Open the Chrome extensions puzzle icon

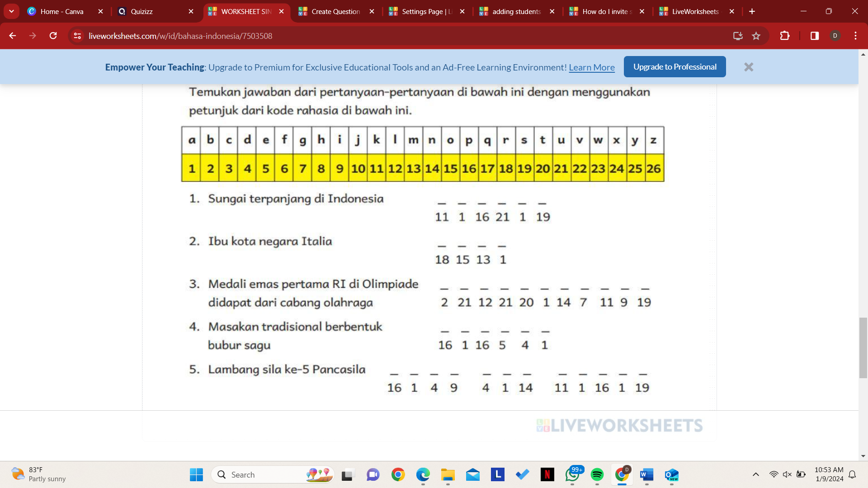point(785,36)
